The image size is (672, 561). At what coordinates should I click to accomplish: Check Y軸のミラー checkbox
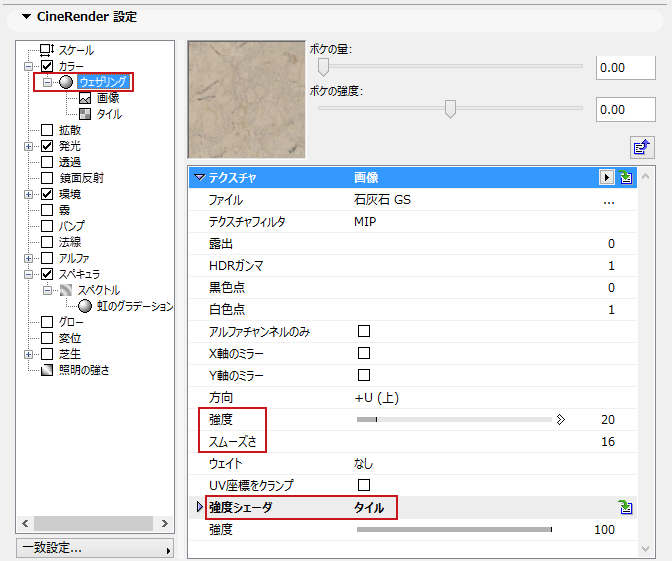(364, 375)
